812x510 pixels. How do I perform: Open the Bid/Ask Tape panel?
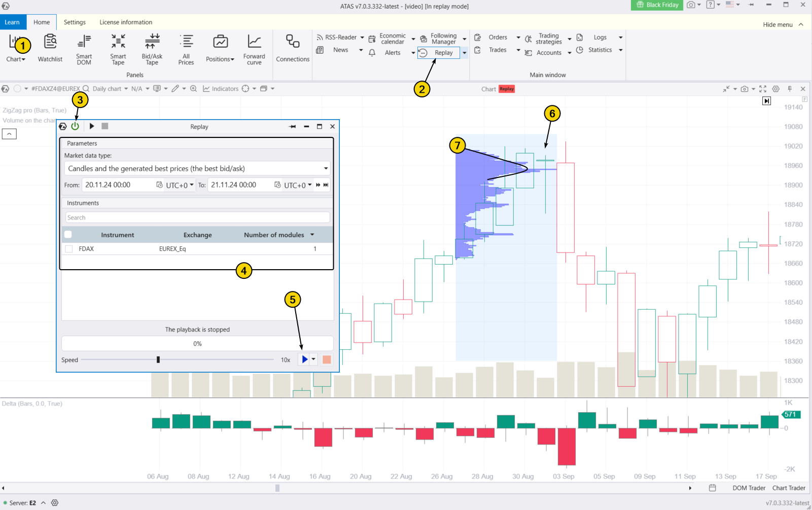tap(152, 48)
